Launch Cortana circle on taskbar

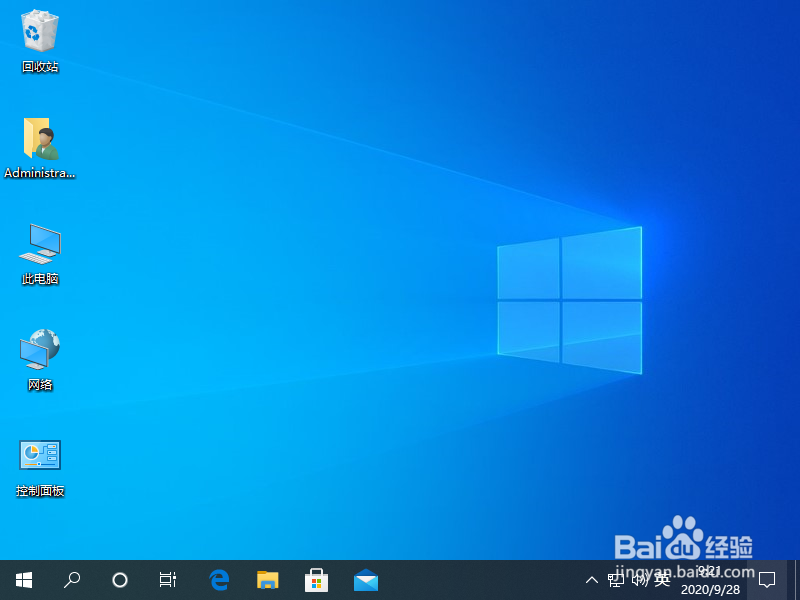120,580
